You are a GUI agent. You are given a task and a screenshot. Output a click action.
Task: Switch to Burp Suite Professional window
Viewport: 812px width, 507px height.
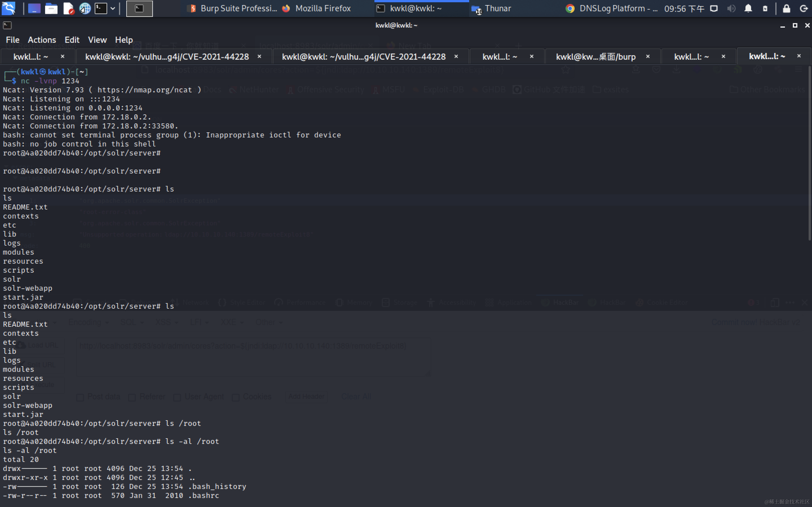pyautogui.click(x=233, y=8)
